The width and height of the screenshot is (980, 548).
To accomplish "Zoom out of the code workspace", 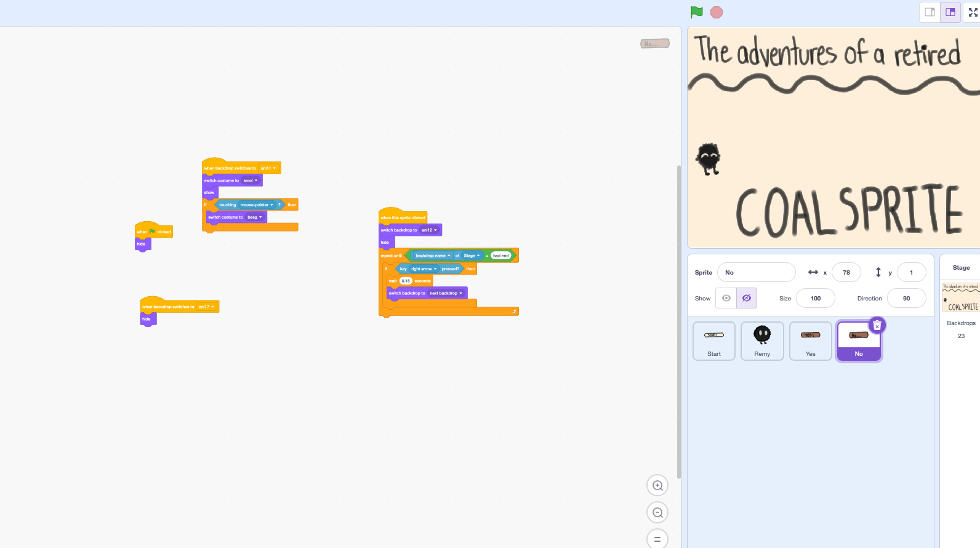I will [657, 512].
